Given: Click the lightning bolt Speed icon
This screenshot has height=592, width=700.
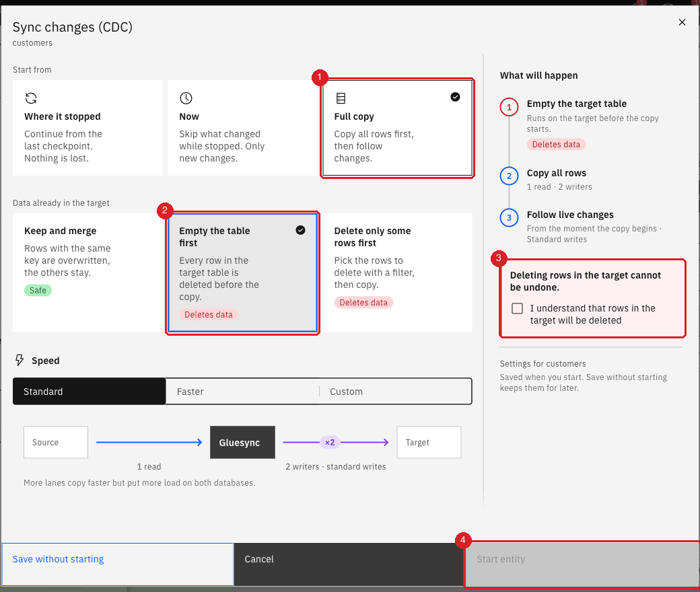Looking at the screenshot, I should point(20,360).
